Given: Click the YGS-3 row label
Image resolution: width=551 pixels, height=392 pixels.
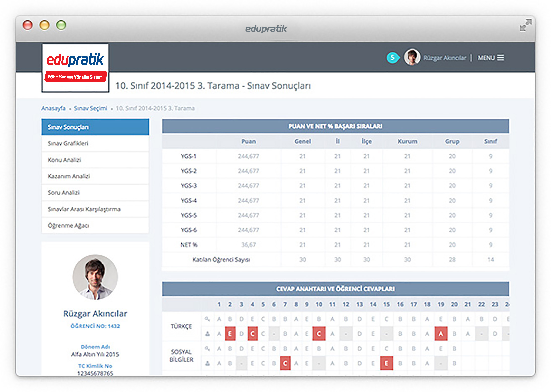Looking at the screenshot, I should tap(189, 186).
